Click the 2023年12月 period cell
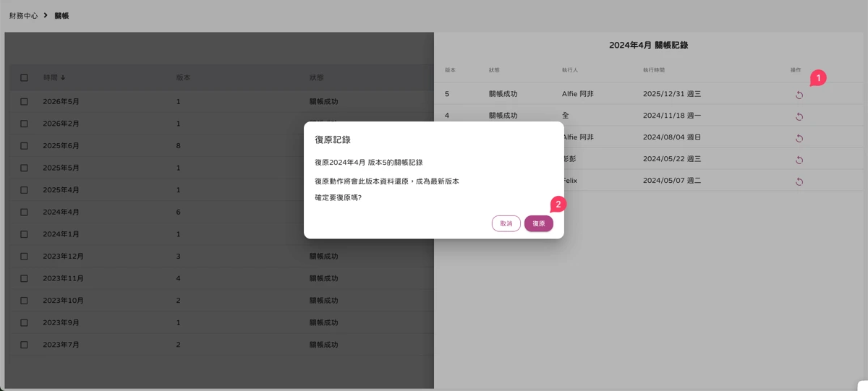Screen dimensions: 868x391 [x=63, y=257]
